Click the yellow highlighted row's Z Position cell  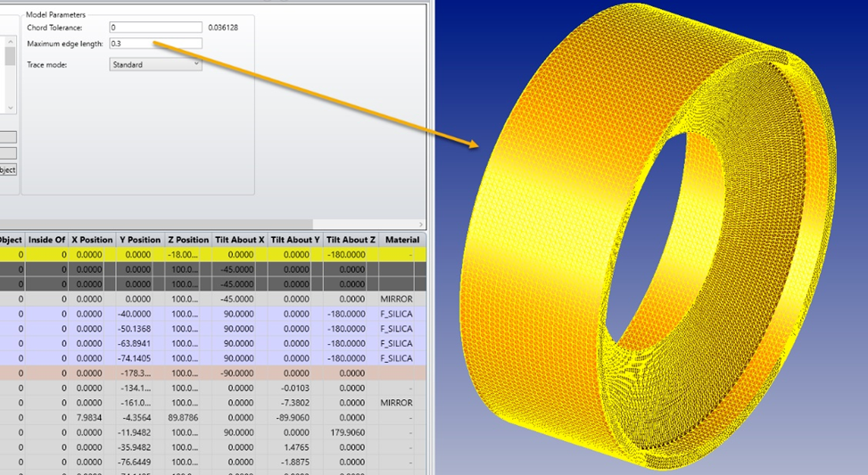pos(187,255)
